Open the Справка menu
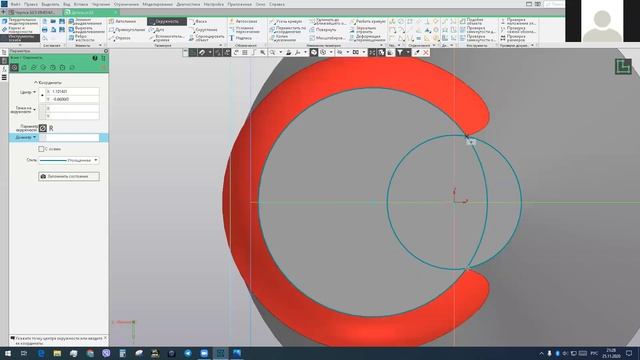Screen dimensions: 640x360 coord(277,4)
